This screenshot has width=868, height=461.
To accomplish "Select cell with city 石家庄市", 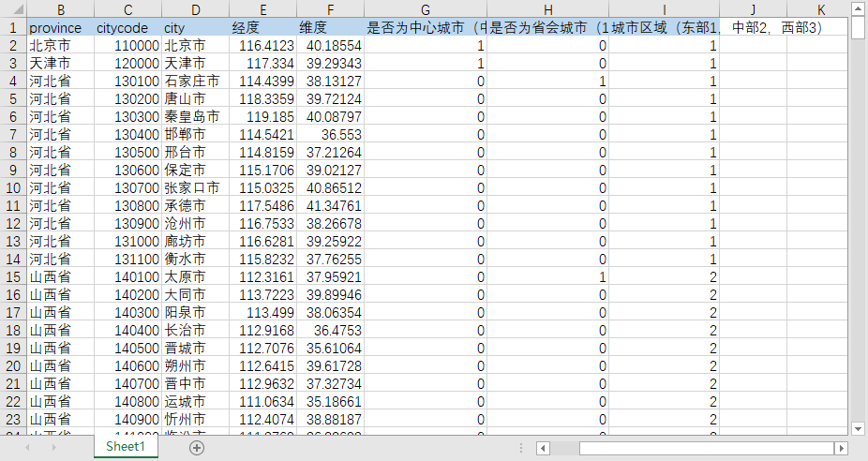I will tap(195, 81).
